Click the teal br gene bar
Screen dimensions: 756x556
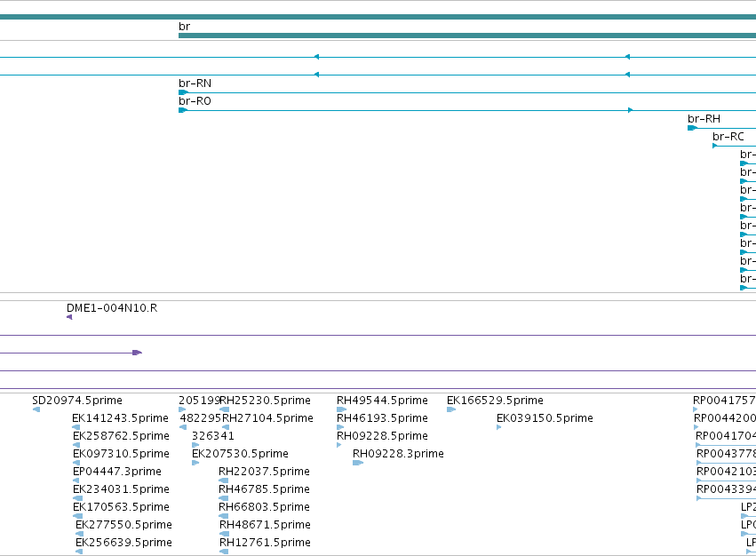tap(467, 36)
